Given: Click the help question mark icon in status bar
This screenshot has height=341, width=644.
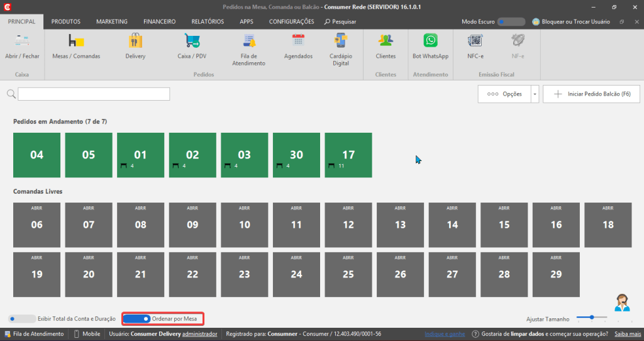Looking at the screenshot, I should click(x=475, y=334).
